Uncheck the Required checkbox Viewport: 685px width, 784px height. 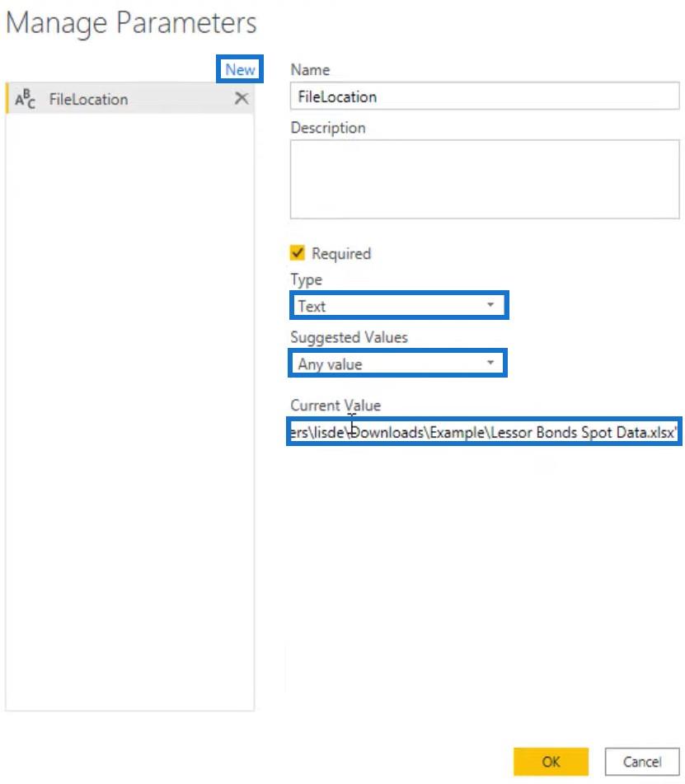pos(298,253)
